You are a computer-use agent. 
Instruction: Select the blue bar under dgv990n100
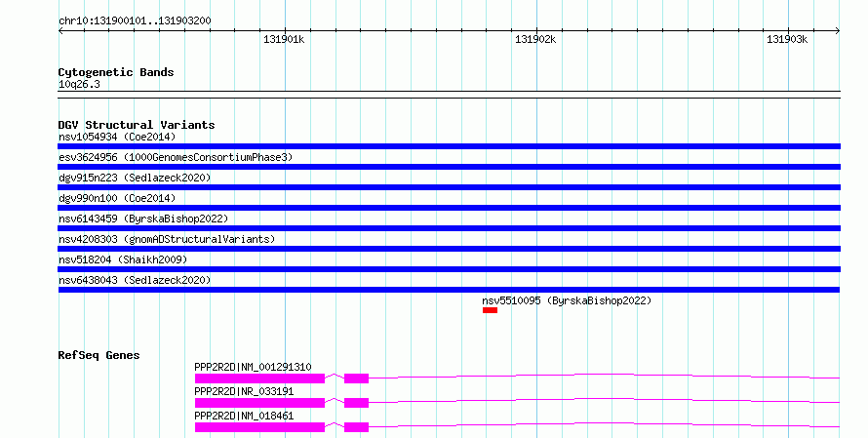pyautogui.click(x=450, y=208)
